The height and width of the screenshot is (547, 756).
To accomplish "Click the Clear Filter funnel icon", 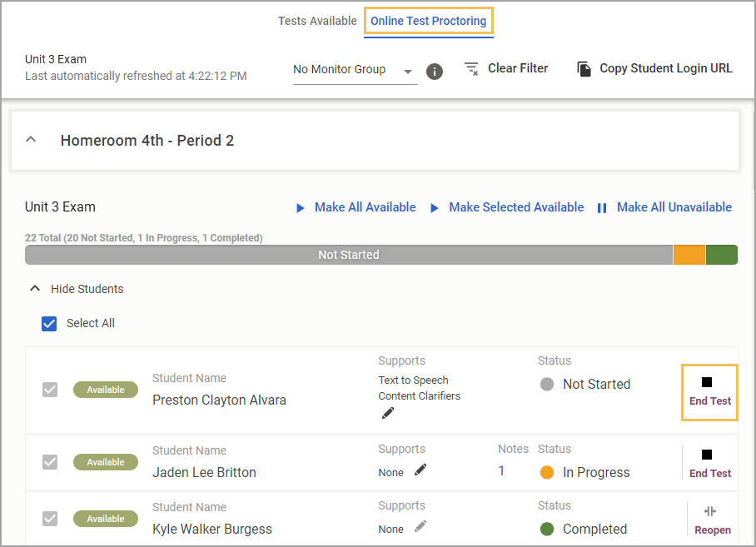I will click(x=471, y=69).
